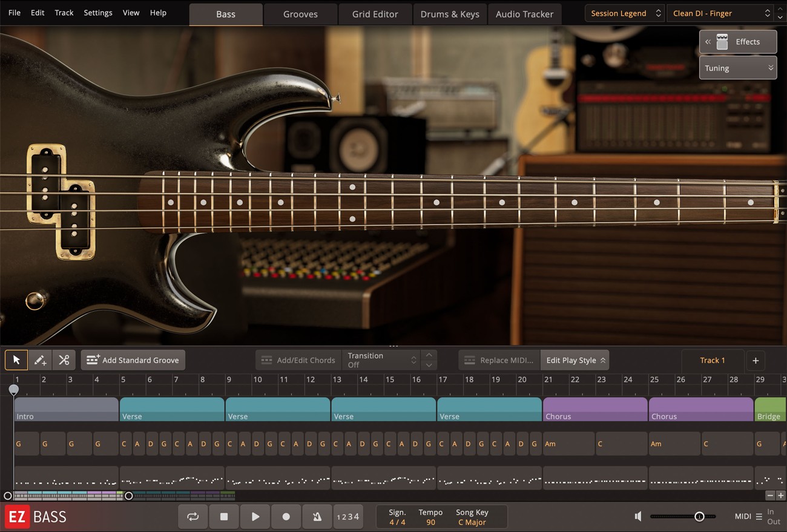Open the Session Legend library dropdown
Viewport: 787px width, 532px height.
coord(625,13)
